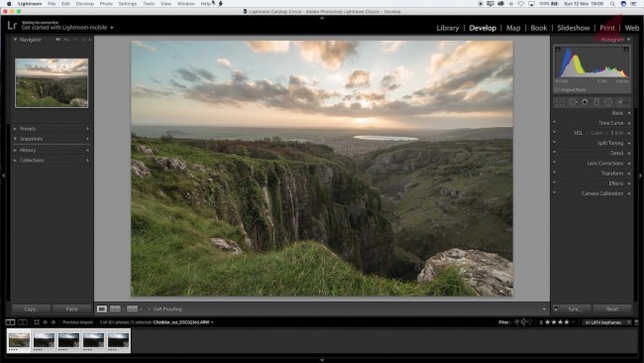Image resolution: width=644 pixels, height=363 pixels.
Task: Collapse the Snapshots panel
Action: pos(15,139)
